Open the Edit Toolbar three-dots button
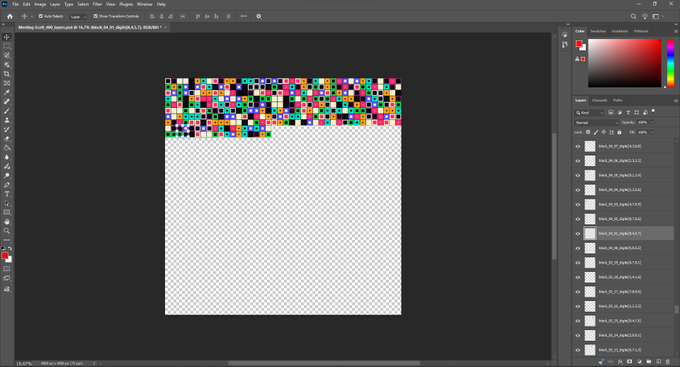The height and width of the screenshot is (367, 680). click(x=7, y=240)
